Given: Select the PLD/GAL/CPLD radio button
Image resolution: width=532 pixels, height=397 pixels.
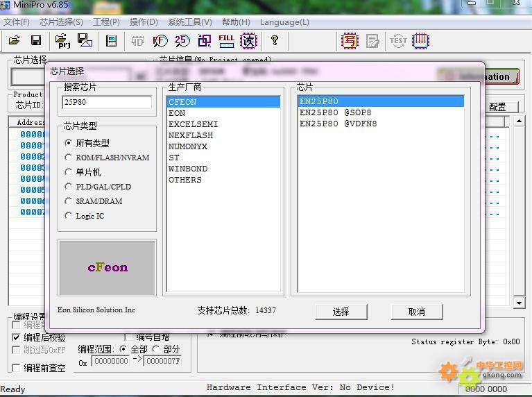Looking at the screenshot, I should point(68,187).
